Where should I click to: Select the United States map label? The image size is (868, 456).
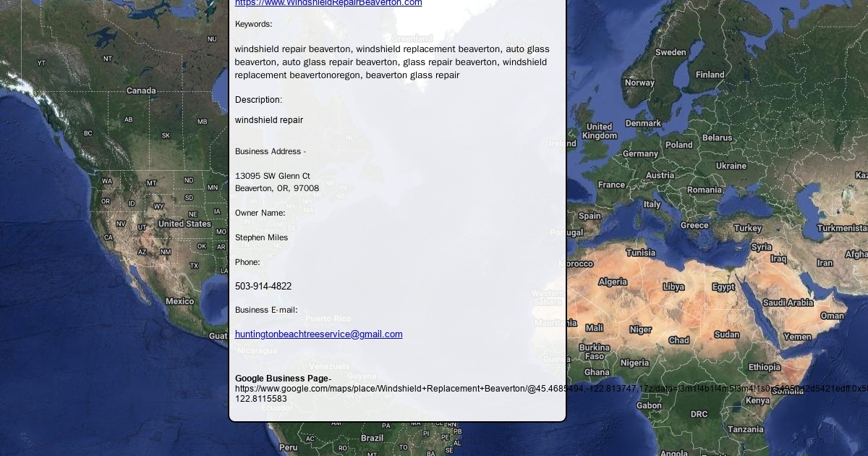[184, 224]
